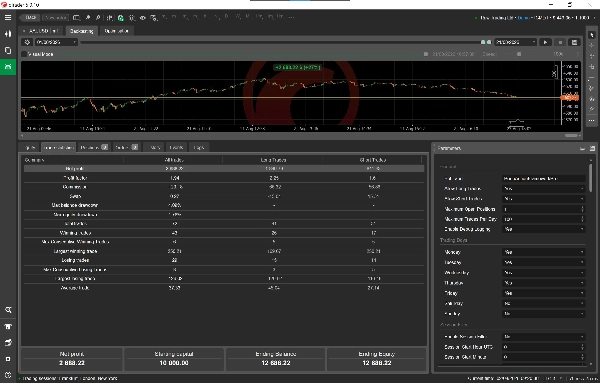Image resolution: width=600 pixels, height=383 pixels.
Task: Click the Ending equity summary box
Action: coord(377,359)
